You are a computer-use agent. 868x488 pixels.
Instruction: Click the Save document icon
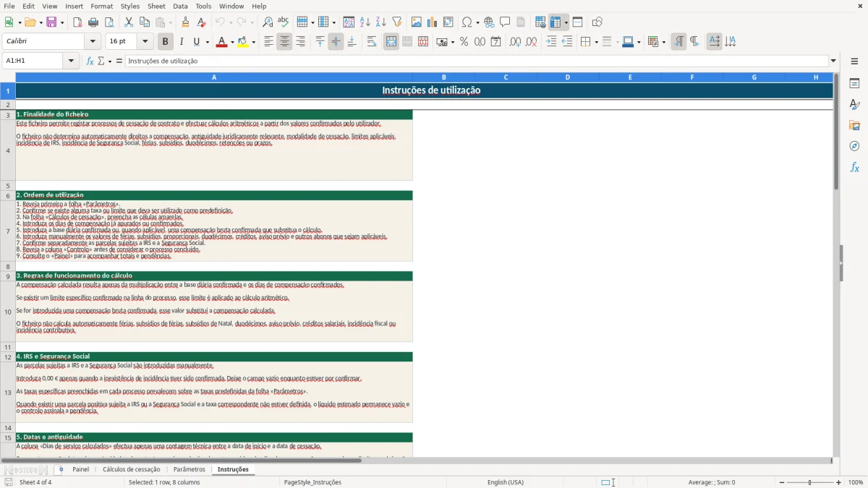(x=51, y=22)
